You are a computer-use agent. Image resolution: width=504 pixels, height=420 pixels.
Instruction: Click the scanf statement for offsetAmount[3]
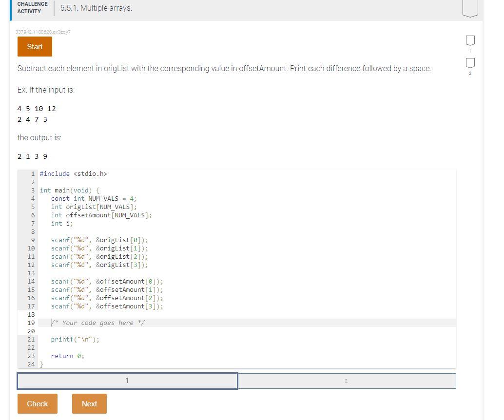(x=107, y=306)
